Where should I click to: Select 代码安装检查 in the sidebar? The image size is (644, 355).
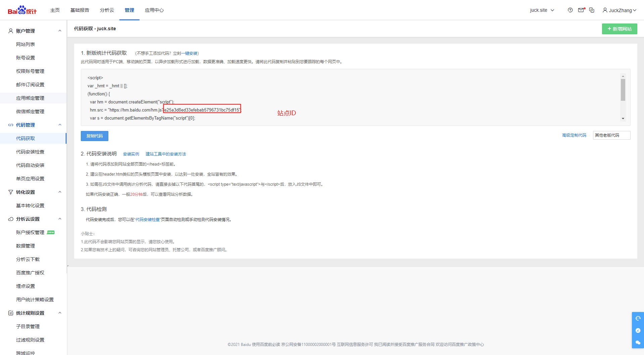click(30, 152)
